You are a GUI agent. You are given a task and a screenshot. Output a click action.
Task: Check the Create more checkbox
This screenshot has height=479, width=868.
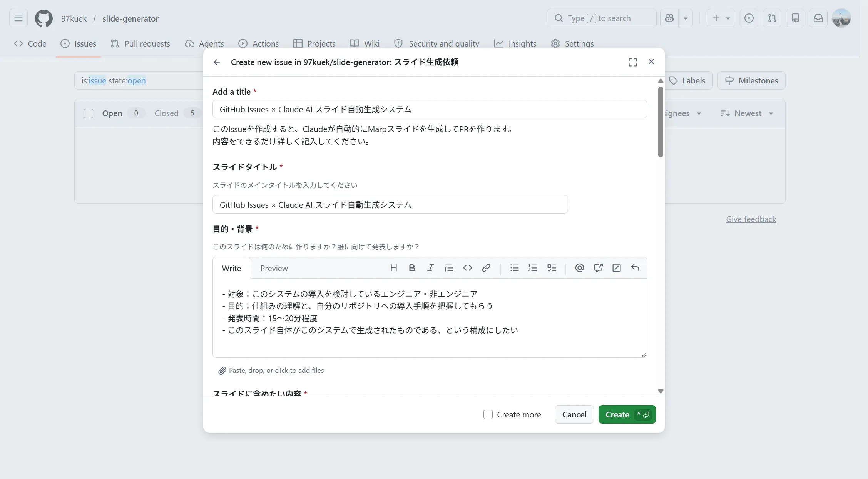488,414
